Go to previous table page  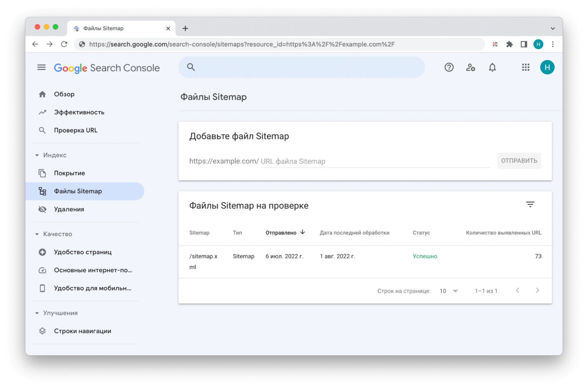518,290
